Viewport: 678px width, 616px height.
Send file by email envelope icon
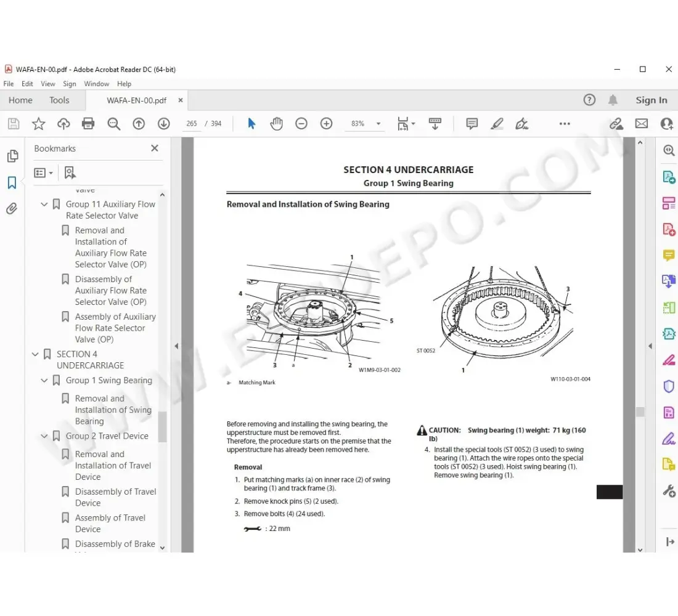coord(641,124)
